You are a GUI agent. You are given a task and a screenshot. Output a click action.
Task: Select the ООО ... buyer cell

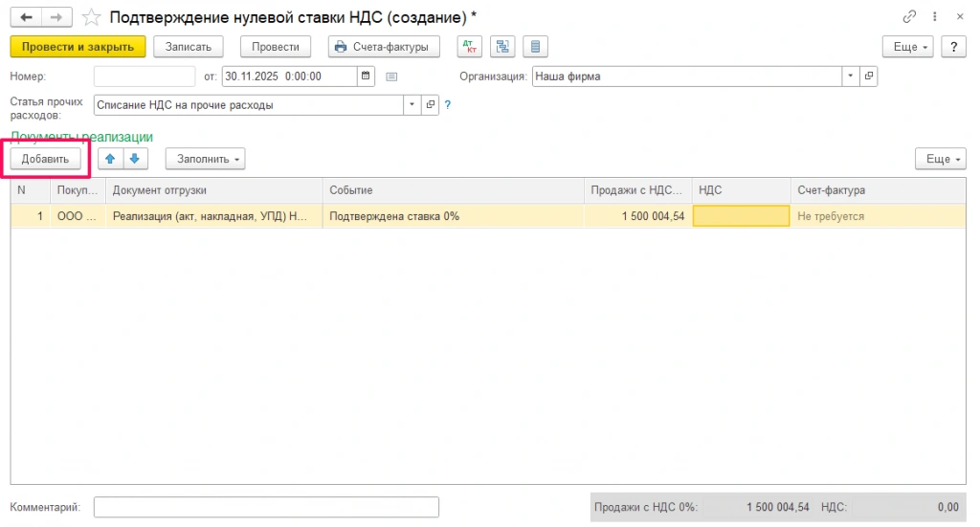[78, 216]
